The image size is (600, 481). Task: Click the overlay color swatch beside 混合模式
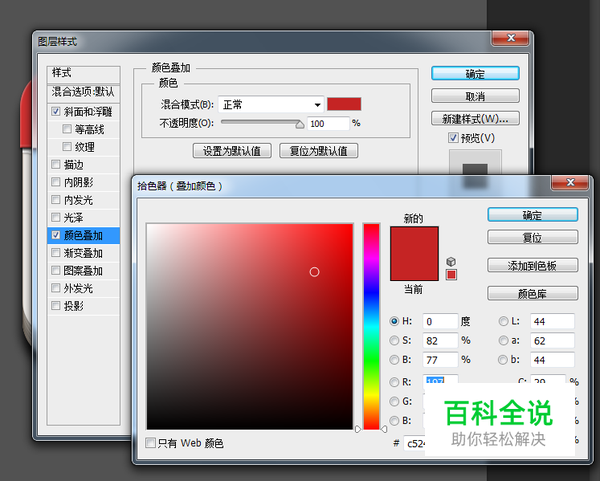tap(344, 104)
